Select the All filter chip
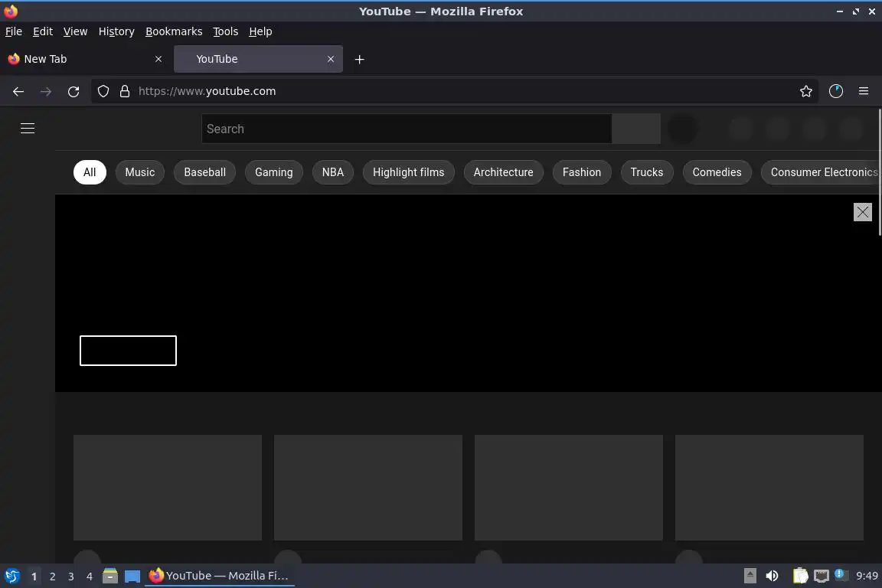 (90, 172)
